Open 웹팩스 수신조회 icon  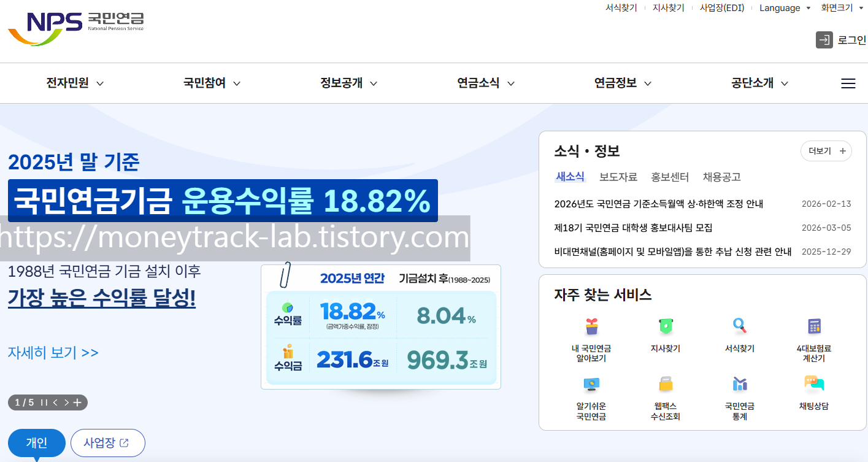coord(666,384)
